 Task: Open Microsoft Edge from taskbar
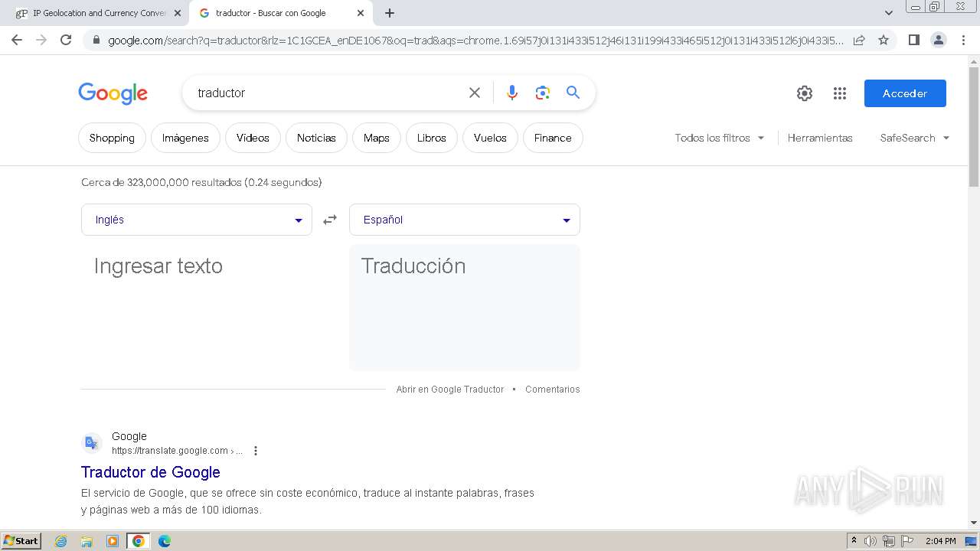coord(164,541)
